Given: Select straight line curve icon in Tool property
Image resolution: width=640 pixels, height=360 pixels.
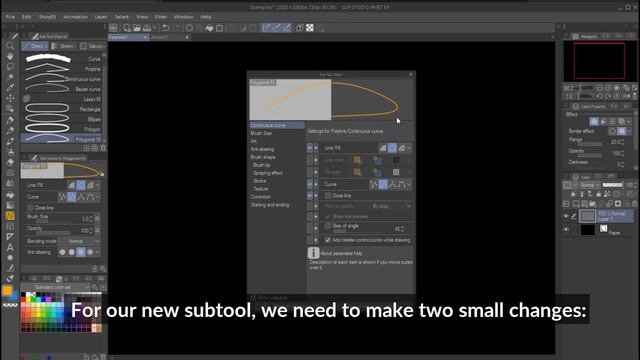Looking at the screenshot, I should point(62,197).
